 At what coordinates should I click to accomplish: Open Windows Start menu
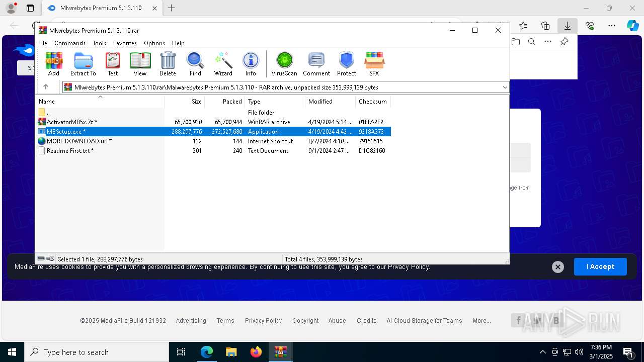click(12, 352)
